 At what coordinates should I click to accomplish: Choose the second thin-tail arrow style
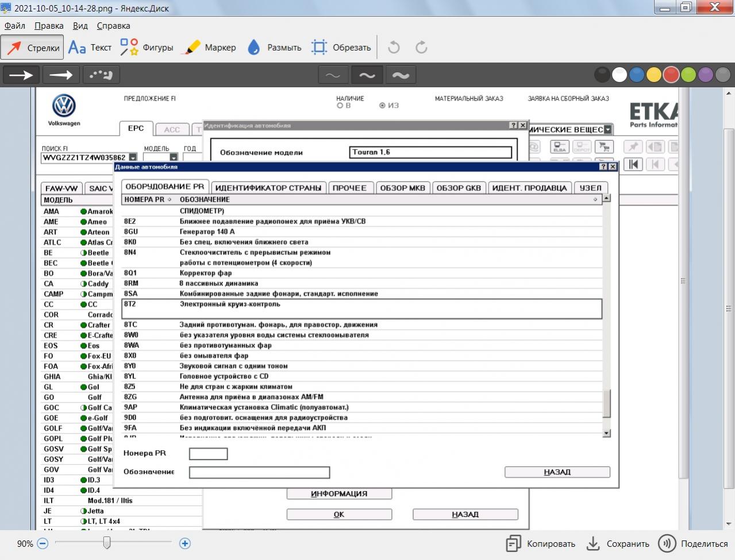tap(61, 75)
